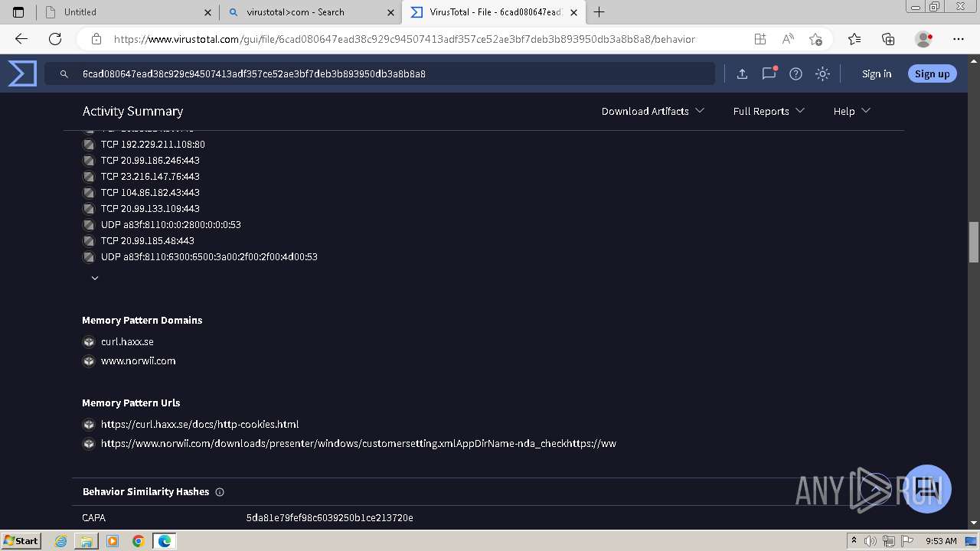This screenshot has width=980, height=551.
Task: Click the TCP 192.229.211.108:80 entry text
Action: (153, 144)
